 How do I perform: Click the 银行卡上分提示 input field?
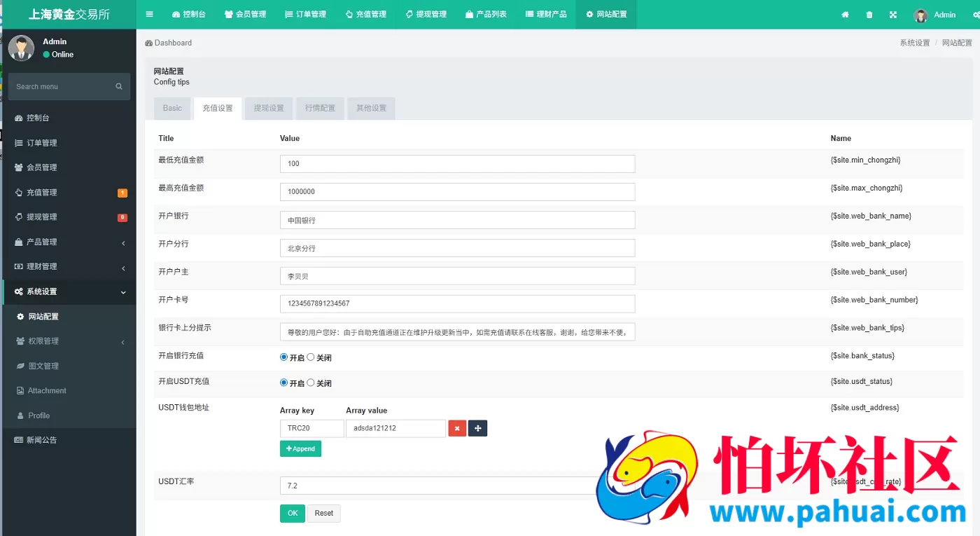[x=457, y=331]
